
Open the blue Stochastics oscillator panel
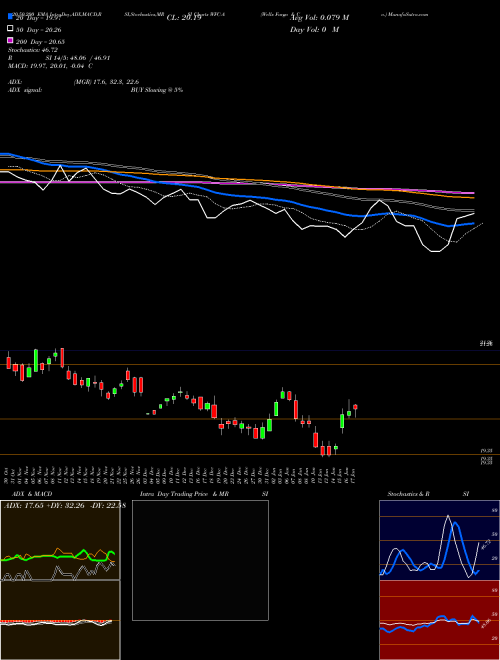(439, 540)
